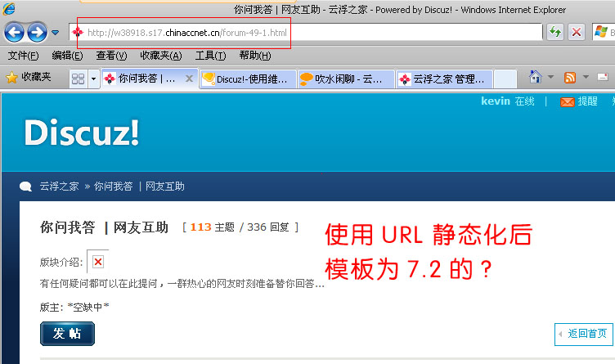Screen dimensions: 615x364
Task: Click the Home page icon
Action: (x=536, y=77)
